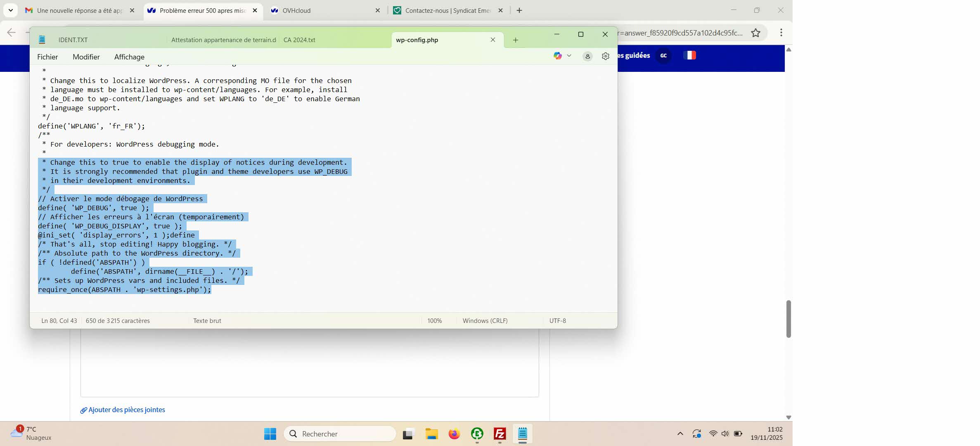The image size is (980, 446).
Task: Open Firefox from the taskbar
Action: [454, 434]
